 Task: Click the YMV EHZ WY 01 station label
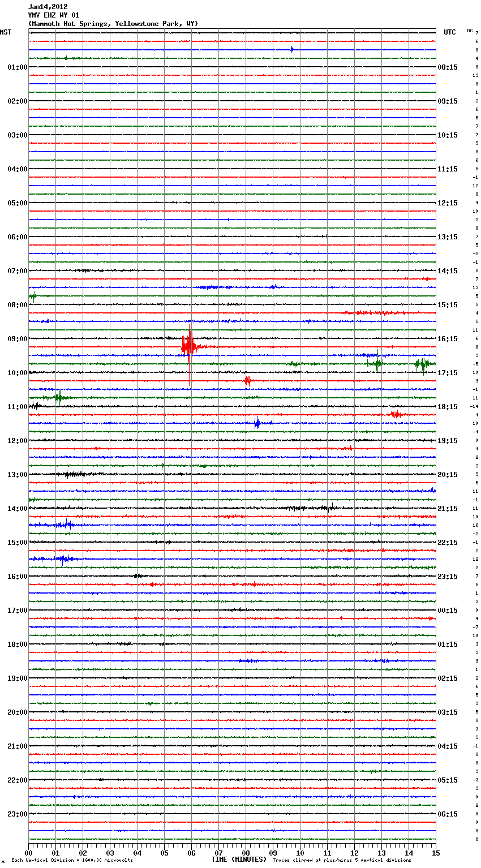[x=54, y=15]
